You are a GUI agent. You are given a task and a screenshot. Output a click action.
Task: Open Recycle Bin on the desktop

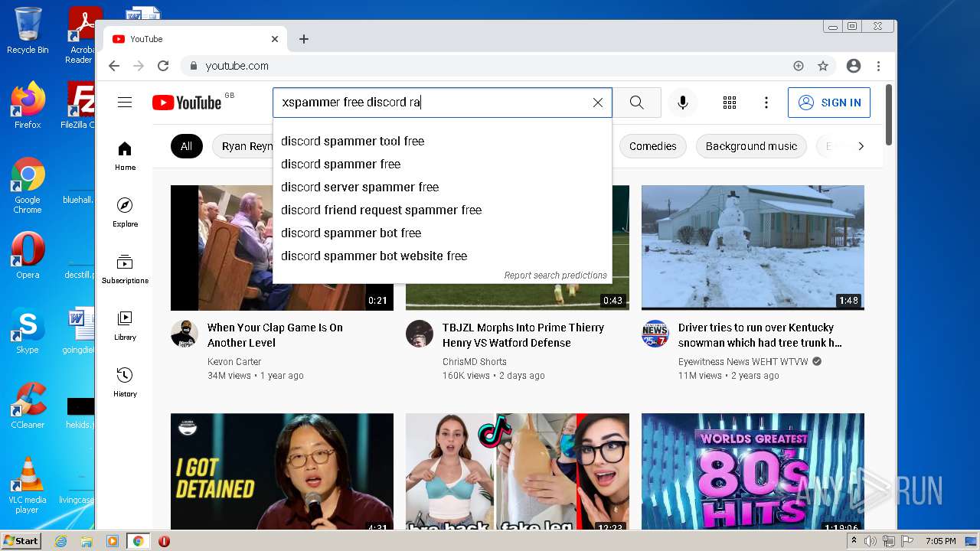[28, 31]
